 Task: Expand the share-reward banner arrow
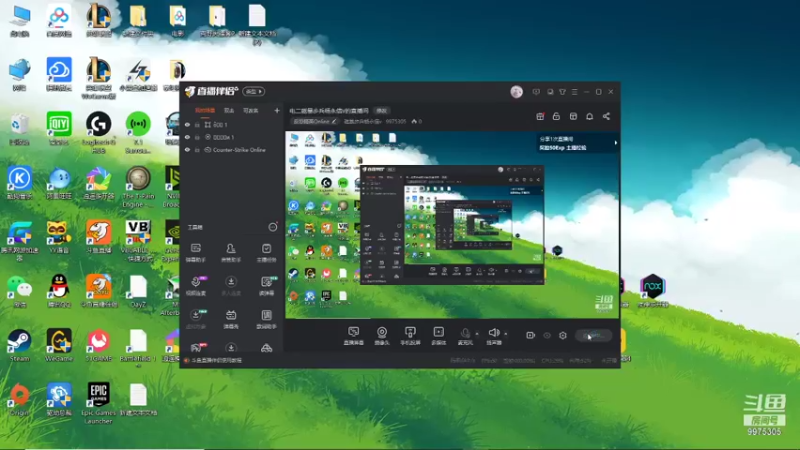click(x=615, y=143)
